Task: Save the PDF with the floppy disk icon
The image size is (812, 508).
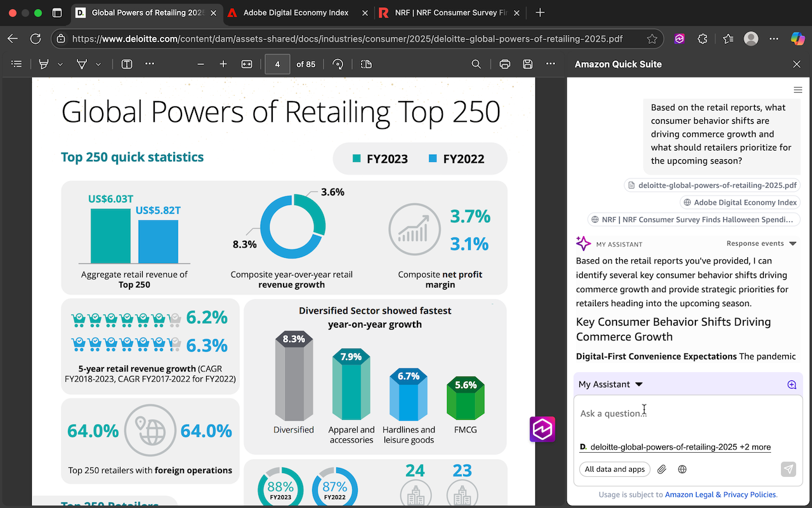Action: click(527, 64)
